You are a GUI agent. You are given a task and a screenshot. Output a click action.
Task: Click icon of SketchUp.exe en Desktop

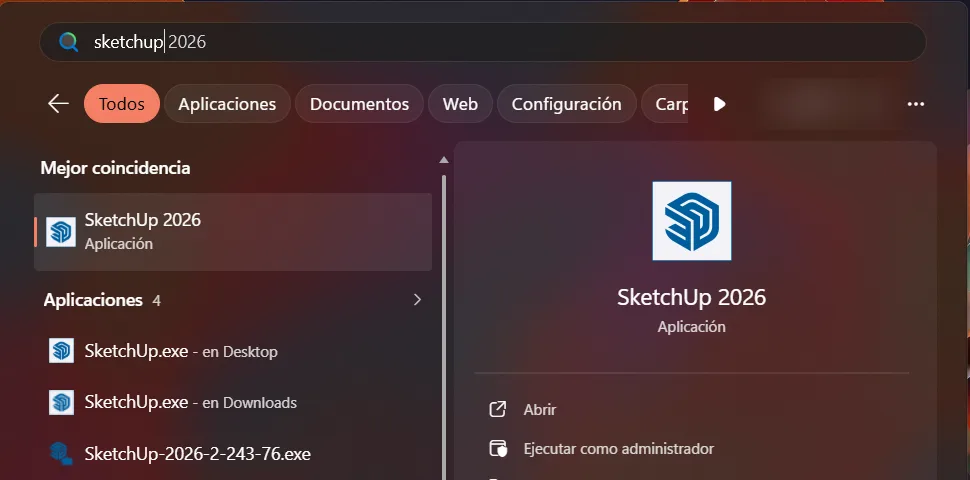61,351
